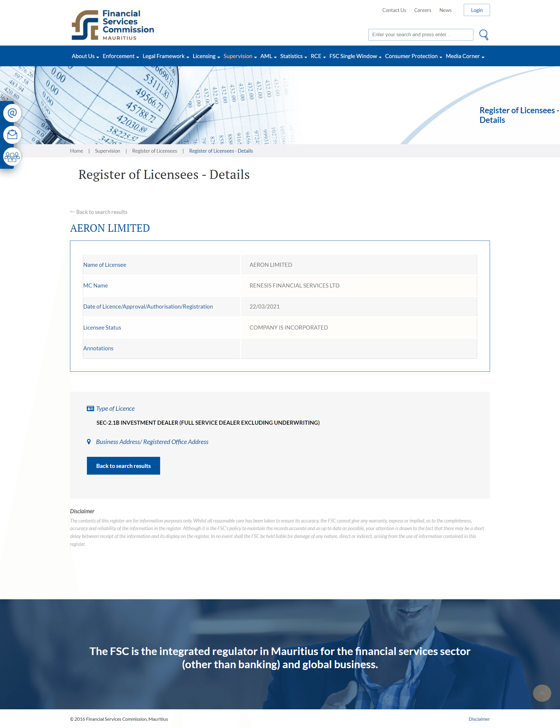
Task: Click the MC Name label
Action: 95,286
